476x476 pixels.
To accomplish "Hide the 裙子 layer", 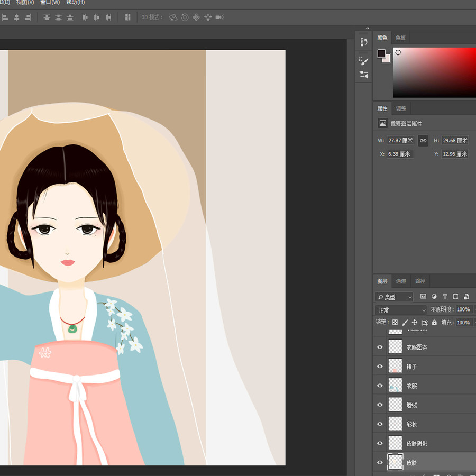I will coord(380,367).
